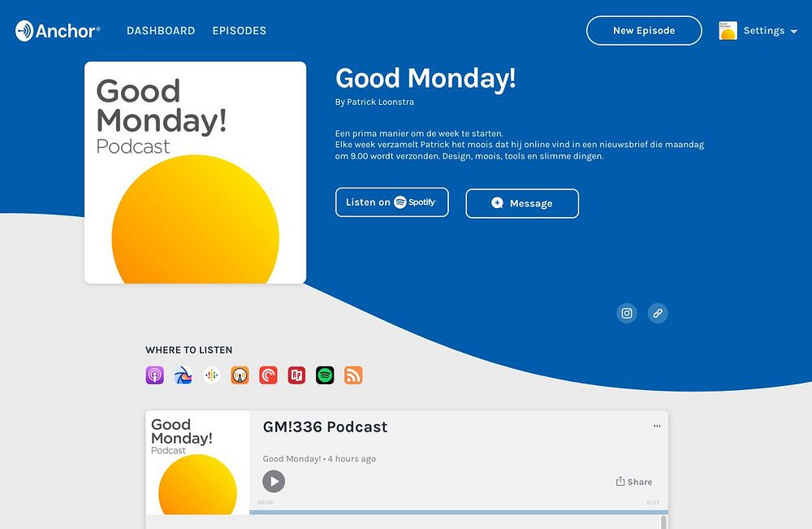The image size is (812, 529).
Task: Open the Instagram profile icon
Action: 627,313
